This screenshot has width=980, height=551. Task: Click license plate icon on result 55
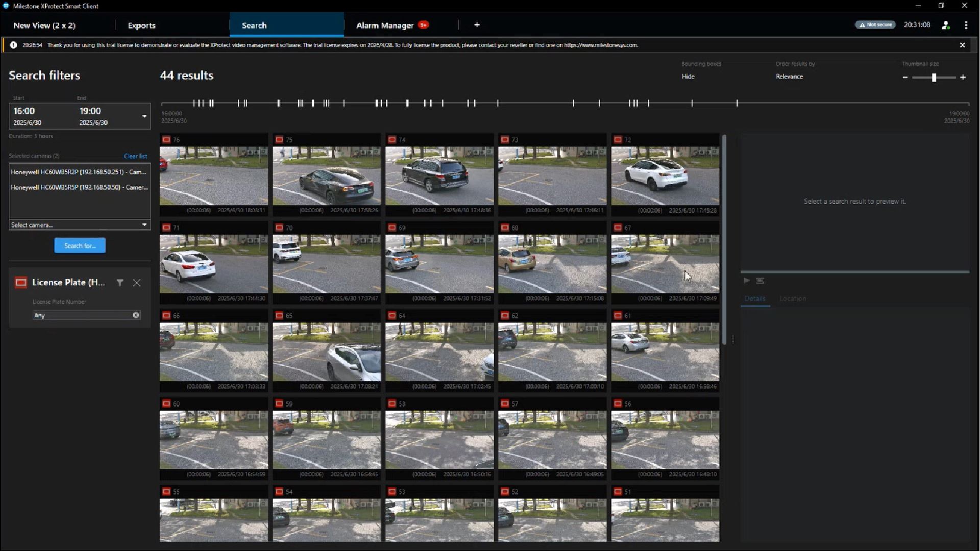pos(166,492)
